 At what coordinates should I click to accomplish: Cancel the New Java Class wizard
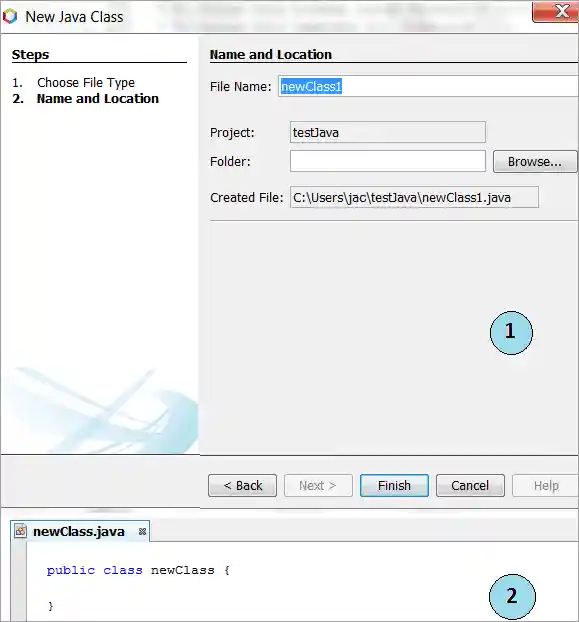470,485
